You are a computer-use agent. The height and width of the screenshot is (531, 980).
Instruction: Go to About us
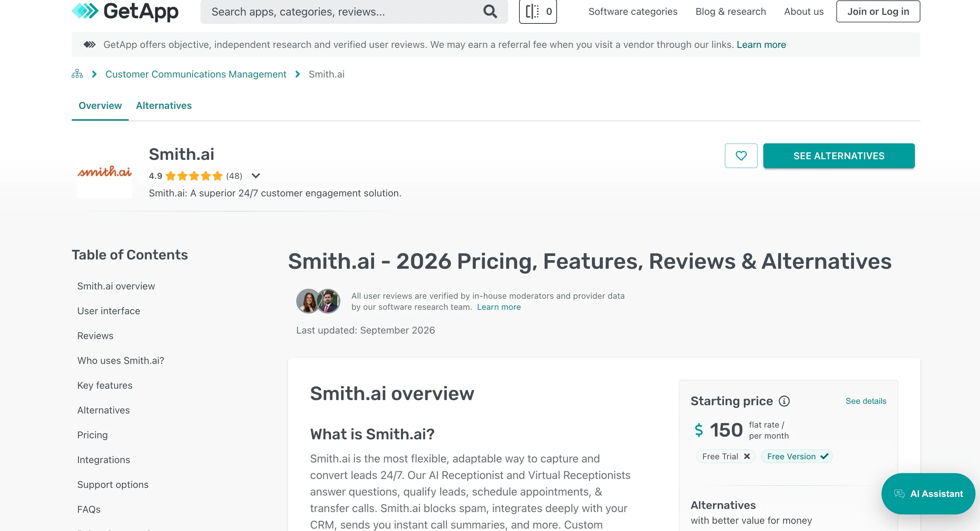[804, 11]
